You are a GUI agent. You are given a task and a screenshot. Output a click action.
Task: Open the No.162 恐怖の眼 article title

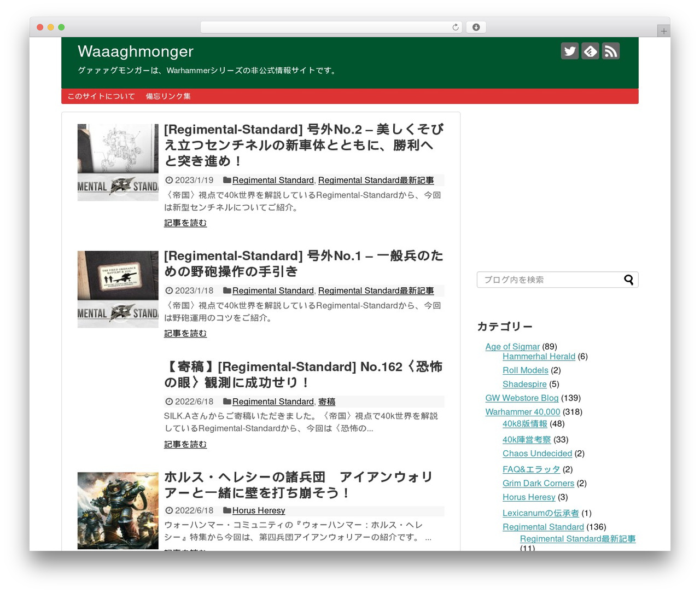pyautogui.click(x=304, y=374)
